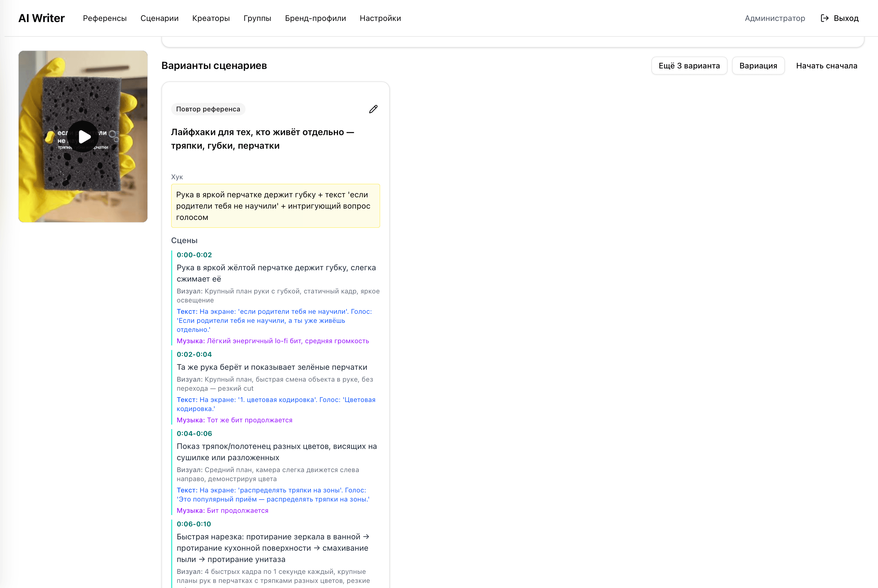
Task: Click 'Визуал: Крупный план руки с губкой'
Action: pos(278,295)
